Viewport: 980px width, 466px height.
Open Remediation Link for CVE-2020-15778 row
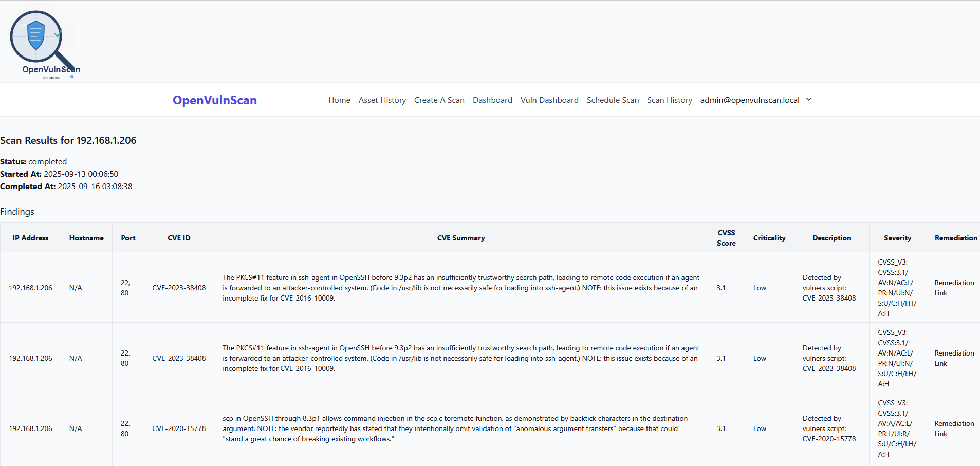(x=954, y=428)
